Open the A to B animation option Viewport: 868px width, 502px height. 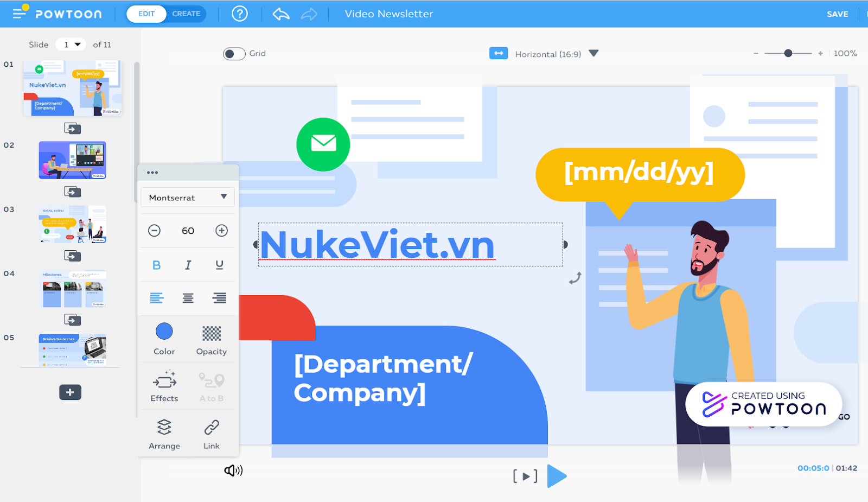coord(212,387)
